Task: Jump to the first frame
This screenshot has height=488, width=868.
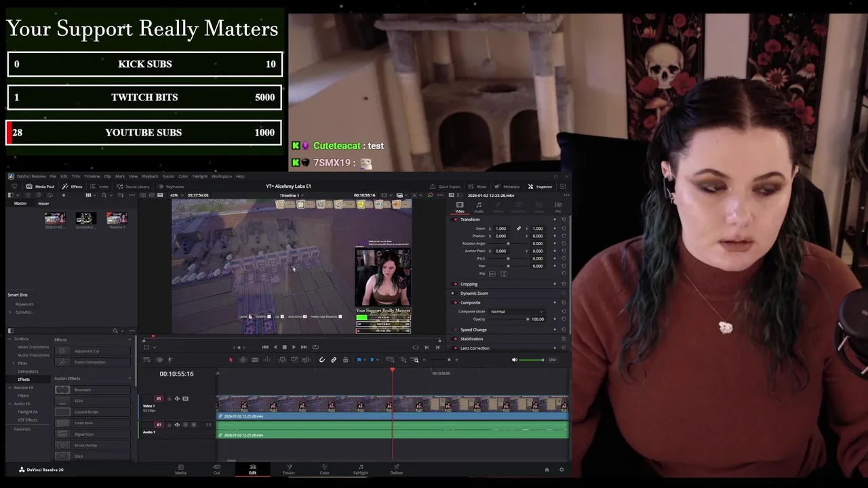Action: 265,347
